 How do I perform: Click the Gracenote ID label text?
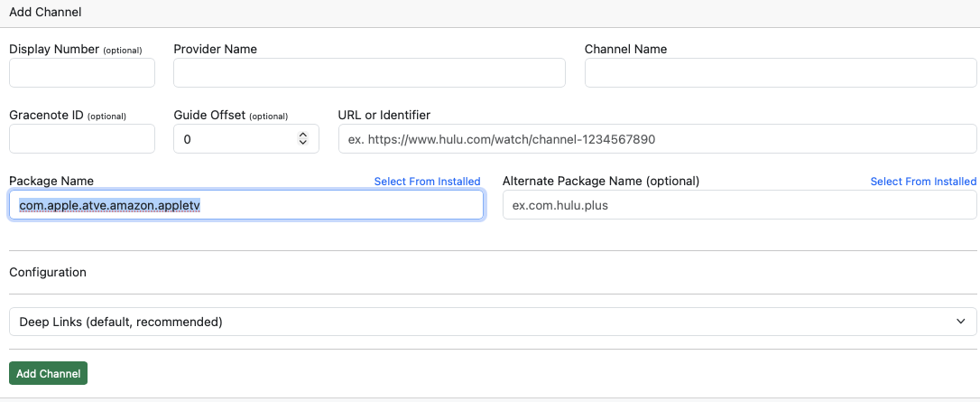(x=46, y=115)
